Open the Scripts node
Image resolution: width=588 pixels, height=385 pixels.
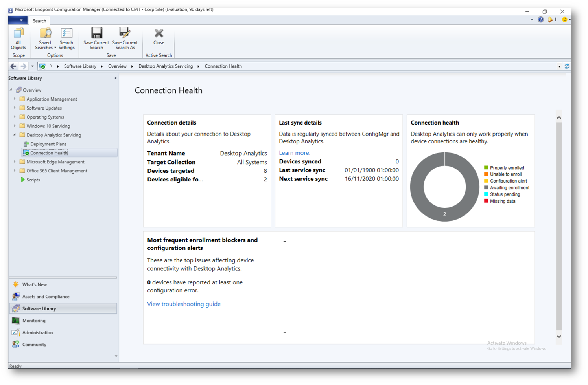pos(33,180)
